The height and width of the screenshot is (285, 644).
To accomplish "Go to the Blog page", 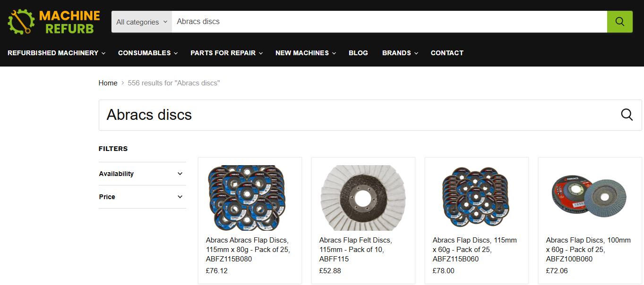I will point(358,53).
